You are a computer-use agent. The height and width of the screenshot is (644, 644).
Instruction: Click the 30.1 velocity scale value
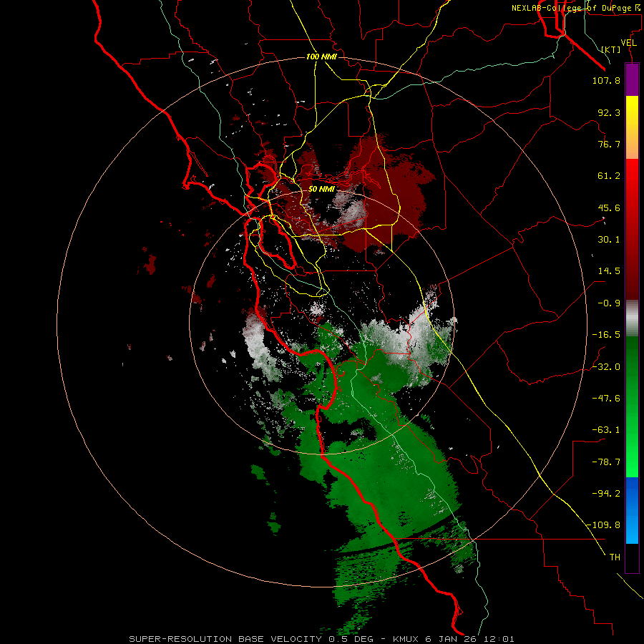(x=609, y=240)
